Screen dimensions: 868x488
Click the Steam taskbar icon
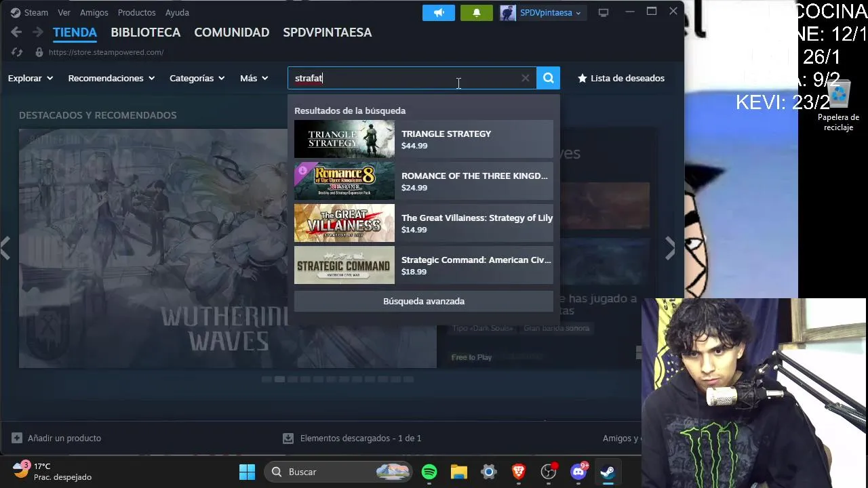point(608,472)
